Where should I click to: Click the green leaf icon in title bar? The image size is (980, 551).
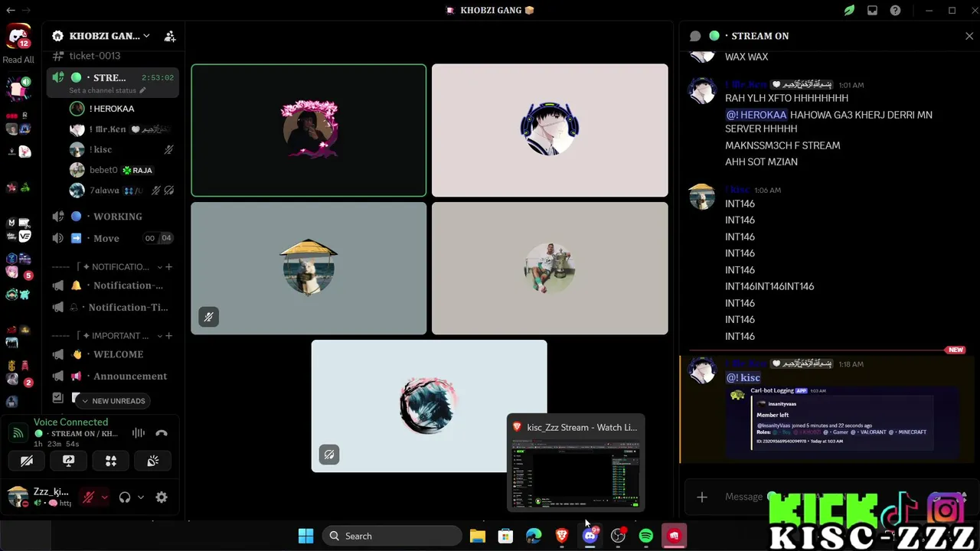[849, 11]
